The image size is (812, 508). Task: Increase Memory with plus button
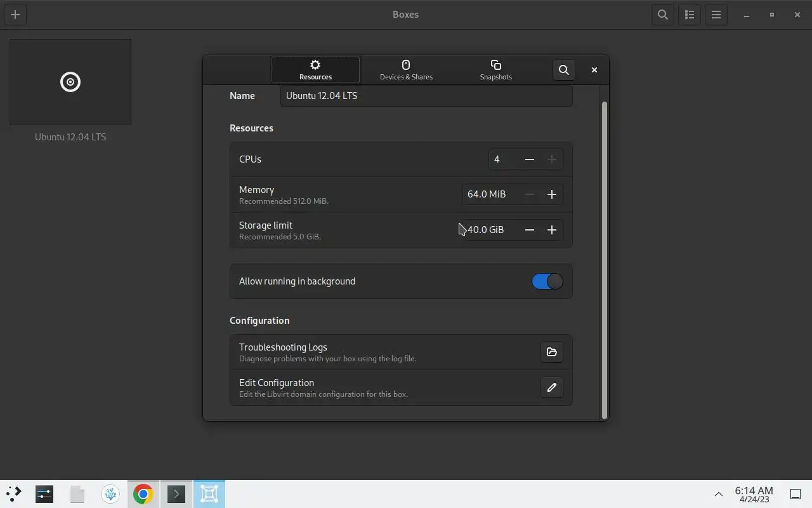(552, 194)
